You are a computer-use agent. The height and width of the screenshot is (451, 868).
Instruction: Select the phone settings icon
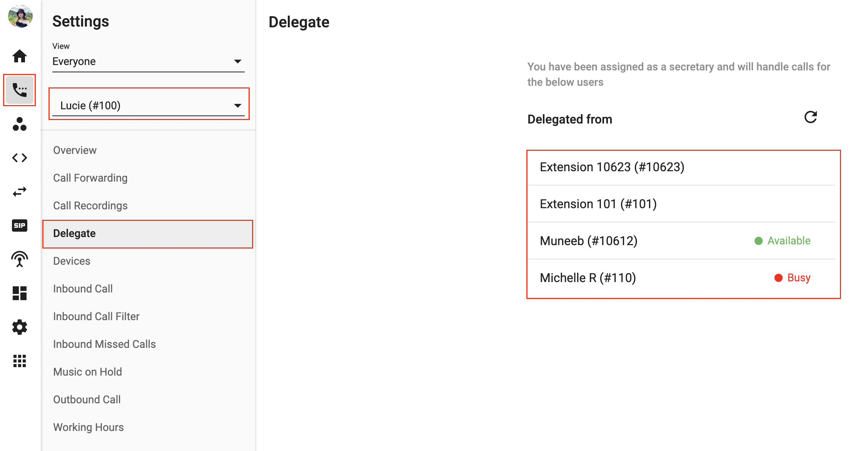point(20,90)
